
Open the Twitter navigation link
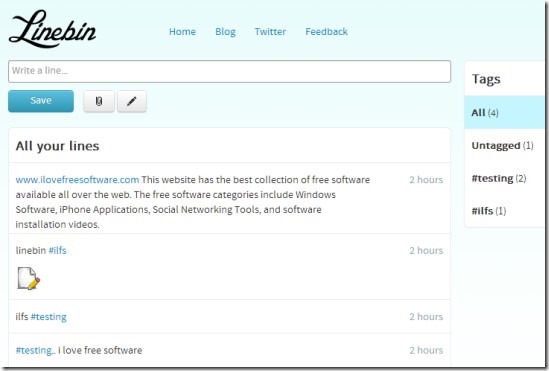pos(270,32)
